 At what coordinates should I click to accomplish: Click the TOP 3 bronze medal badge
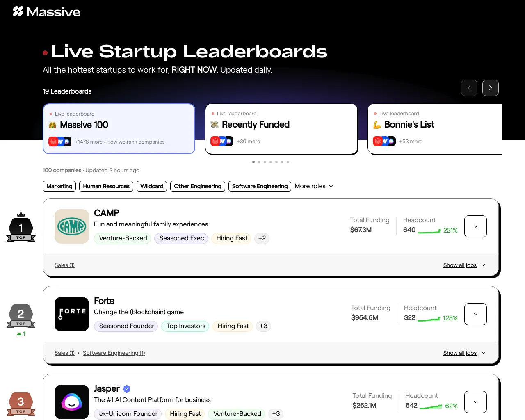pos(21,402)
